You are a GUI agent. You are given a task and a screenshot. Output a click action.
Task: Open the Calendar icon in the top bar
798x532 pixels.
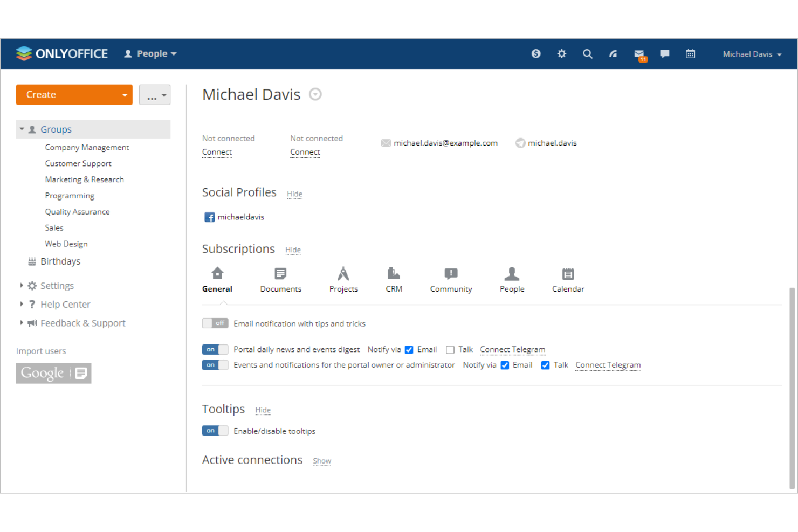point(691,53)
